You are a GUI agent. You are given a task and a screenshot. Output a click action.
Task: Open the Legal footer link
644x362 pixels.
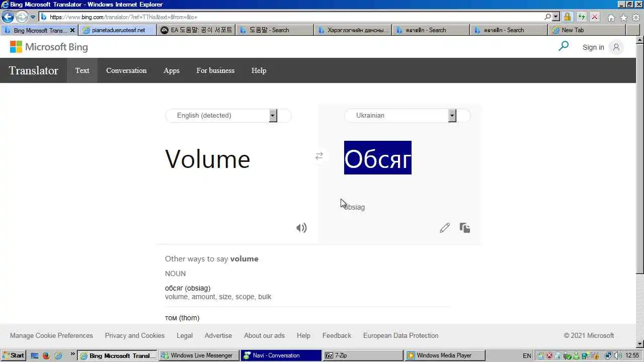click(x=185, y=335)
